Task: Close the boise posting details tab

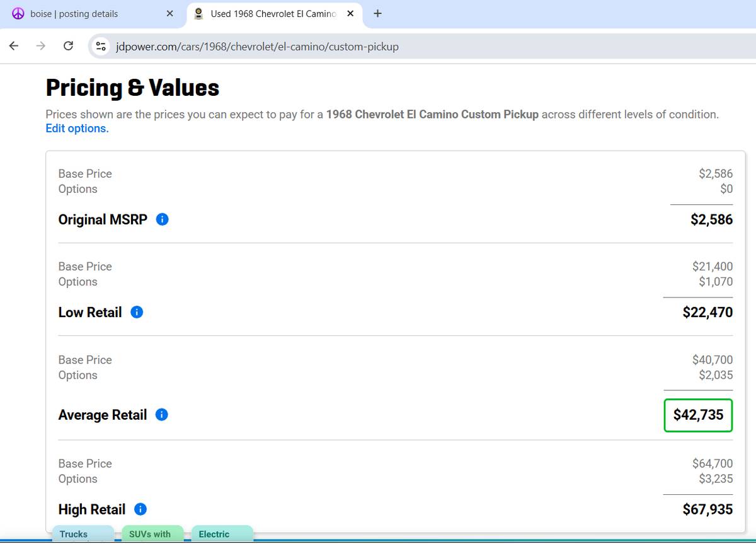Action: coord(169,14)
